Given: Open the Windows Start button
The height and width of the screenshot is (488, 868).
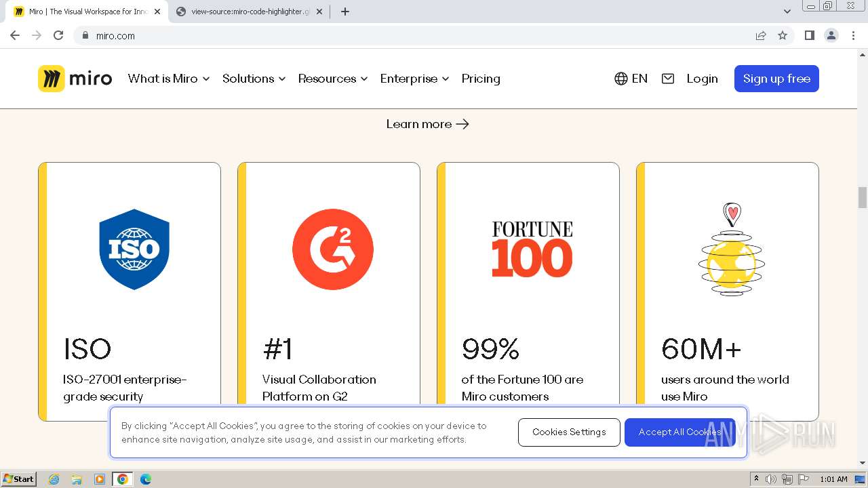Looking at the screenshot, I should tap(19, 479).
